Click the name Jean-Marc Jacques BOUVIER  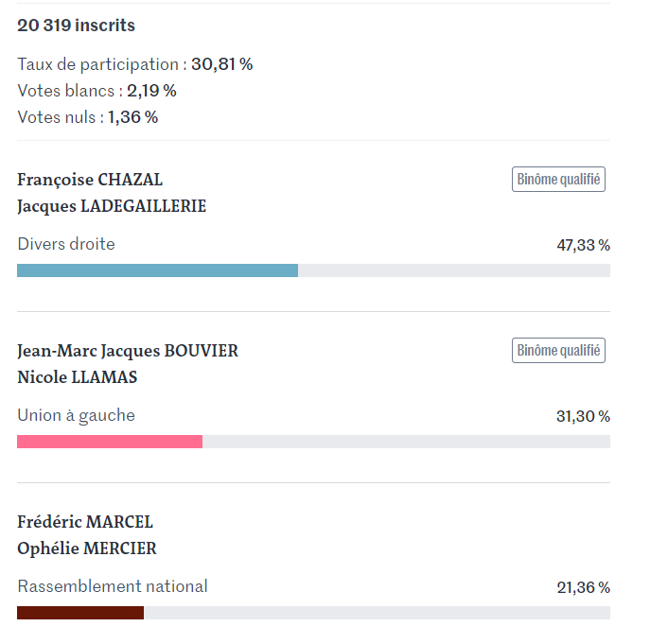[128, 351]
